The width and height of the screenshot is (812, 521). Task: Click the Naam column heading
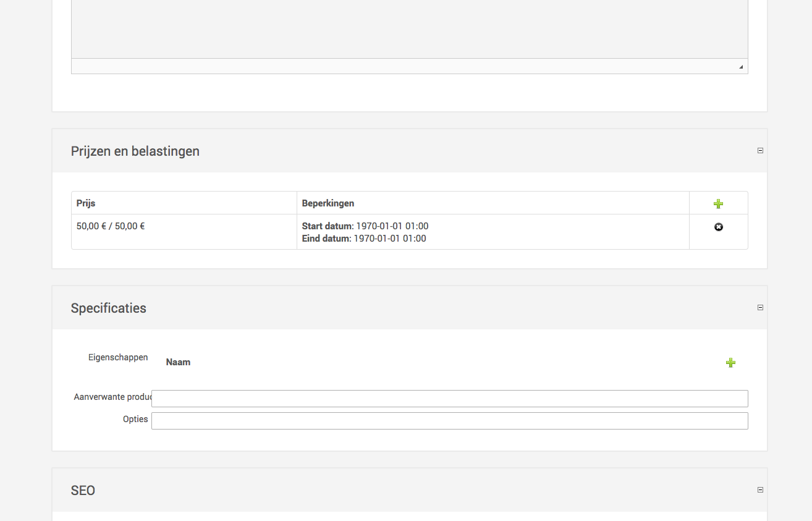[178, 362]
